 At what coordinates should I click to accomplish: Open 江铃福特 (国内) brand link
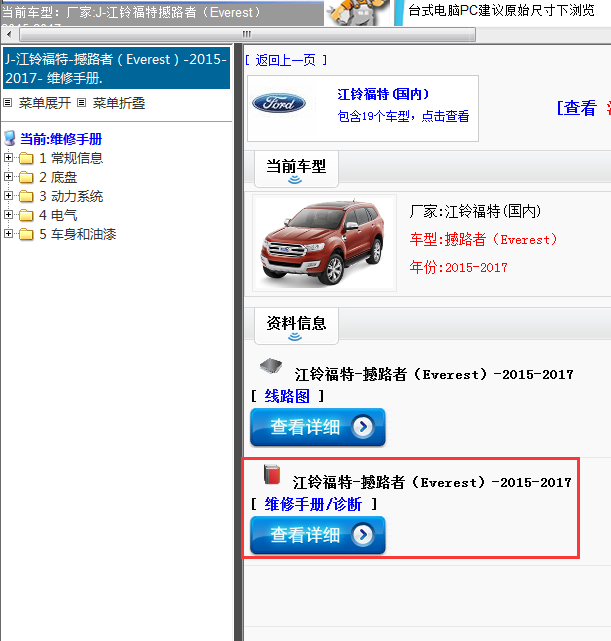383,94
